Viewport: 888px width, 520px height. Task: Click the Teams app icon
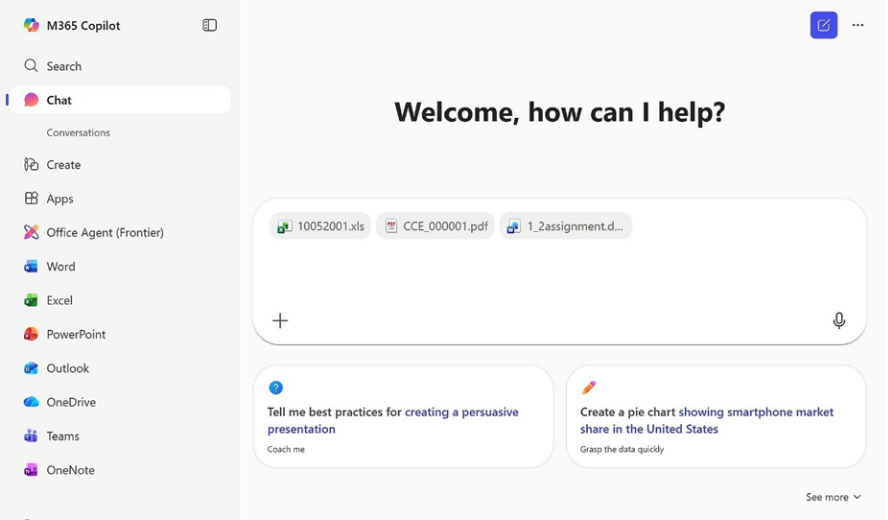31,436
